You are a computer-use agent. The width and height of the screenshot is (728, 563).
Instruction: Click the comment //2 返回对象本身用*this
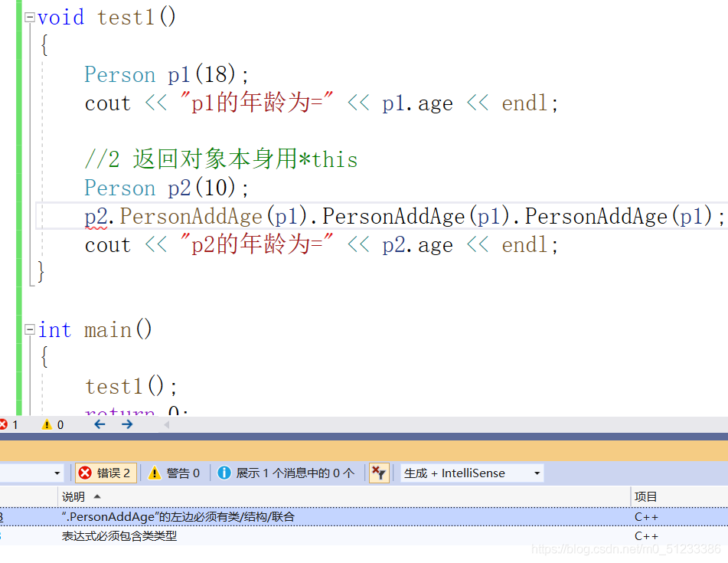pyautogui.click(x=221, y=159)
